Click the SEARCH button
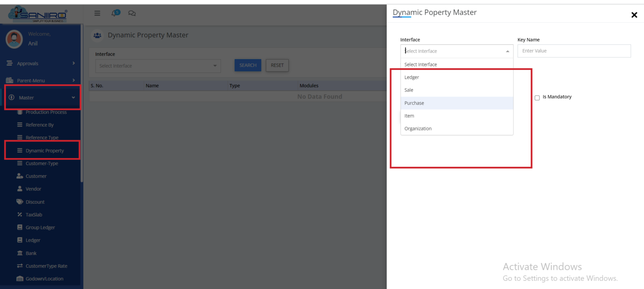Screen dimensions: 644x289 click(x=248, y=65)
